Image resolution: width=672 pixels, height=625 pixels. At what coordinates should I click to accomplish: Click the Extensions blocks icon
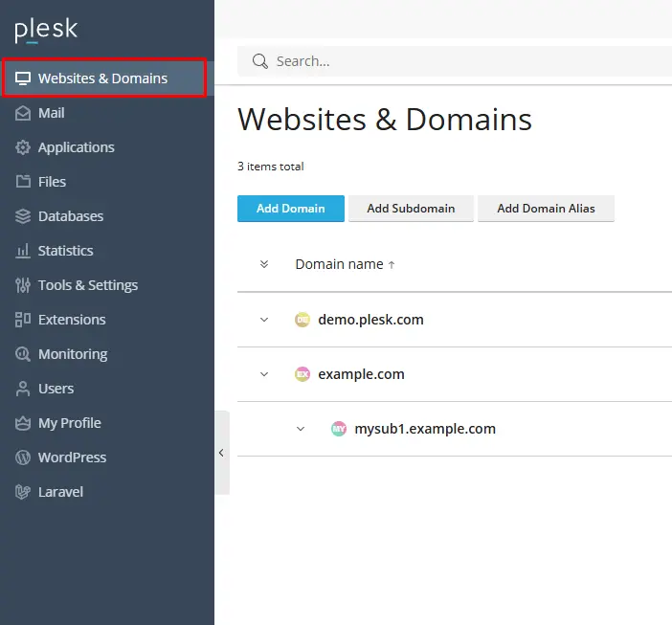point(23,320)
